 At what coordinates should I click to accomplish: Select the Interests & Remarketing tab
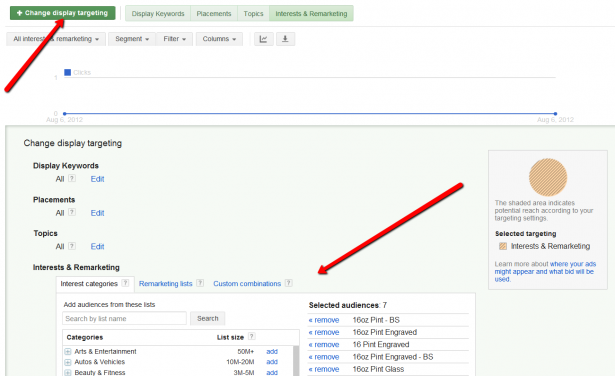311,14
